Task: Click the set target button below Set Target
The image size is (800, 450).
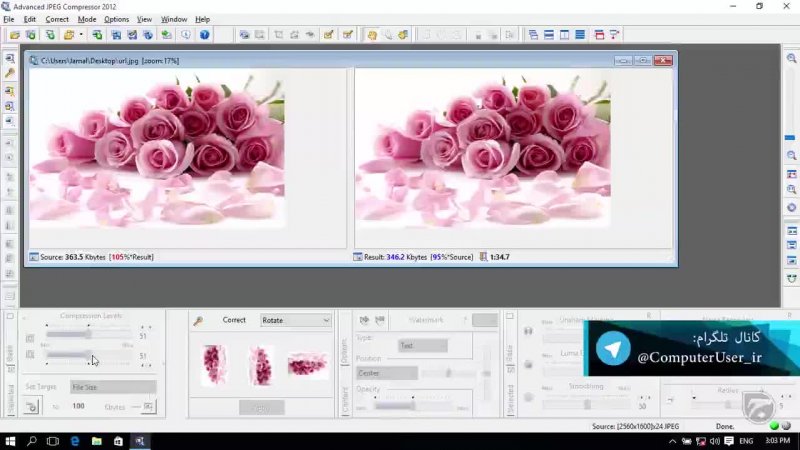Action: [x=32, y=406]
